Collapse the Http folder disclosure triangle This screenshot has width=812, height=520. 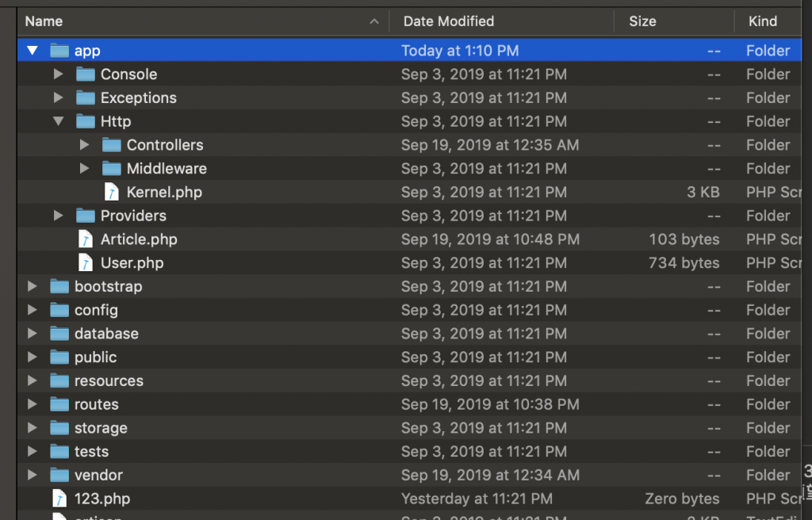pyautogui.click(x=58, y=121)
